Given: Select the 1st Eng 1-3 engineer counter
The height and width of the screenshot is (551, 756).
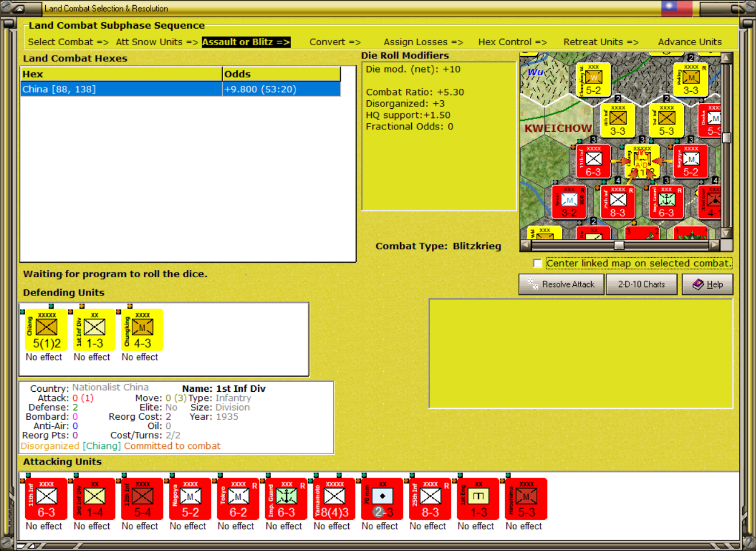Looking at the screenshot, I should tap(479, 499).
